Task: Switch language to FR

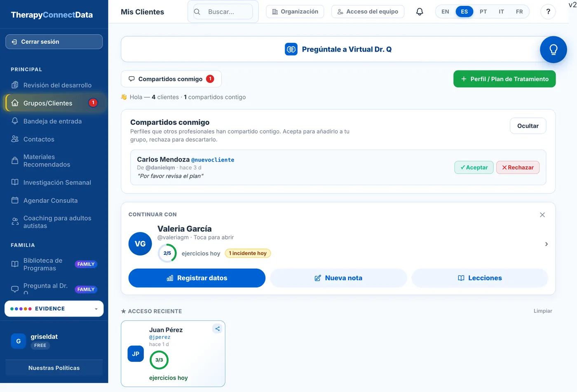Action: coord(519,12)
